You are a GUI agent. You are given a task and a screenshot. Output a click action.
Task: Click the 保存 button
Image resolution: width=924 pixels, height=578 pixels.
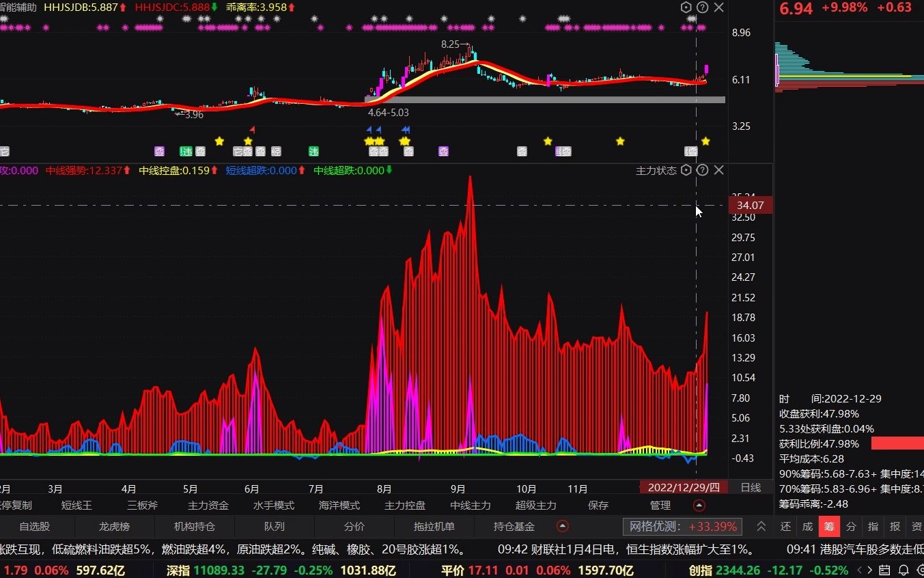pyautogui.click(x=598, y=506)
